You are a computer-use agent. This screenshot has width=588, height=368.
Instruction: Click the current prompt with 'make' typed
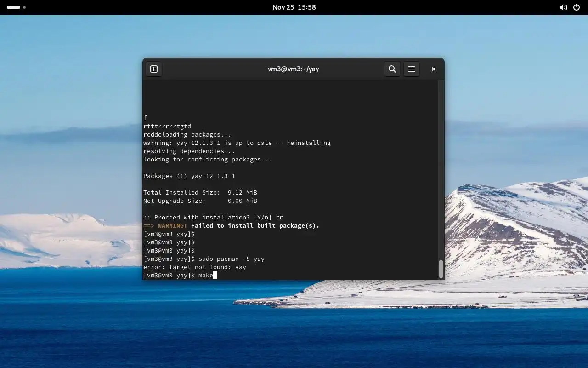(x=179, y=275)
